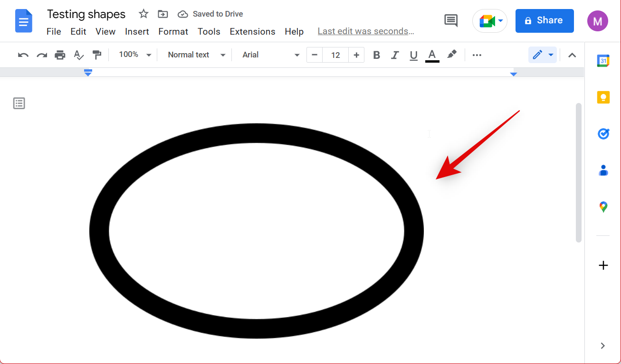
Task: Open the View menu
Action: click(105, 31)
